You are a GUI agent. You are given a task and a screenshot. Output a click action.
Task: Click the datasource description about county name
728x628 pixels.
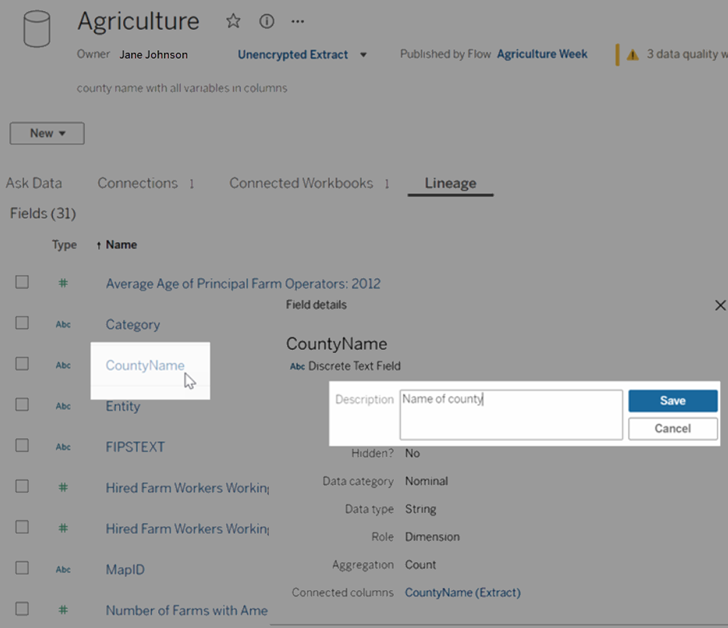[182, 88]
